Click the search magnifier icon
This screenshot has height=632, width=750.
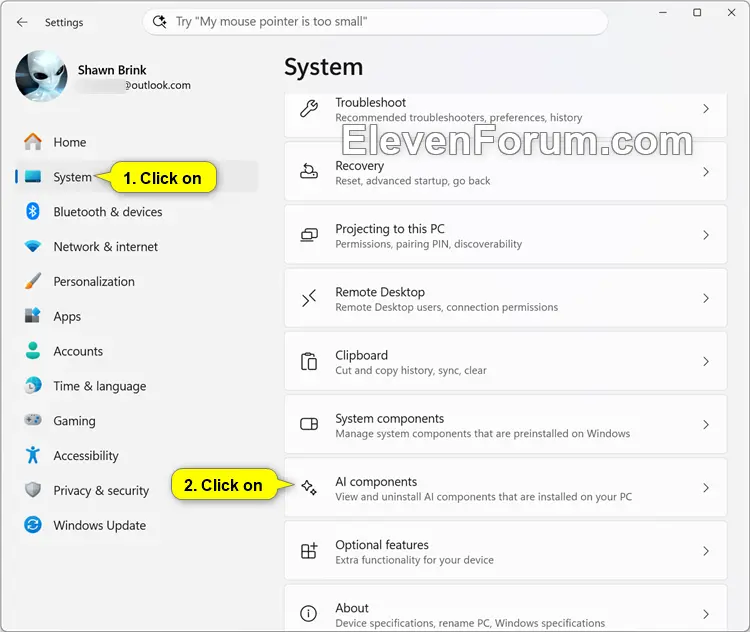[159, 22]
